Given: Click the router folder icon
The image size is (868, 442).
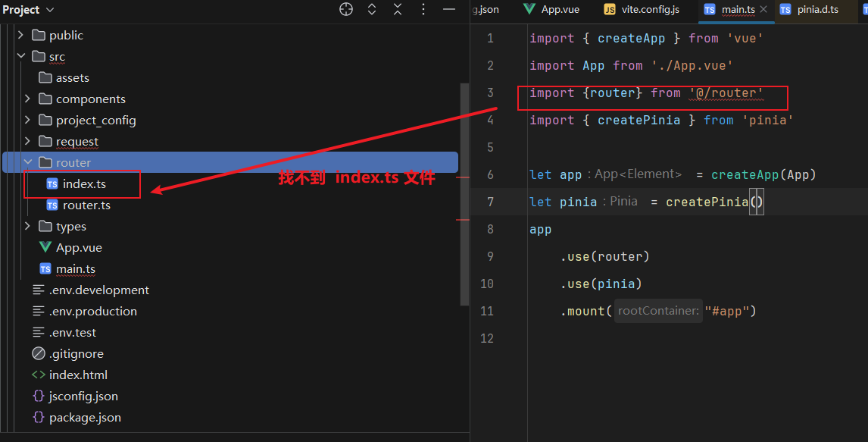Looking at the screenshot, I should pos(45,162).
